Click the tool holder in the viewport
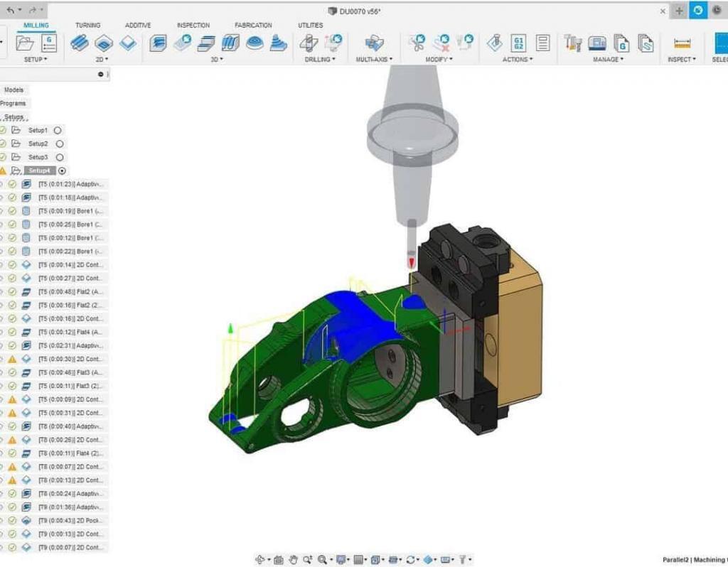 click(x=412, y=142)
